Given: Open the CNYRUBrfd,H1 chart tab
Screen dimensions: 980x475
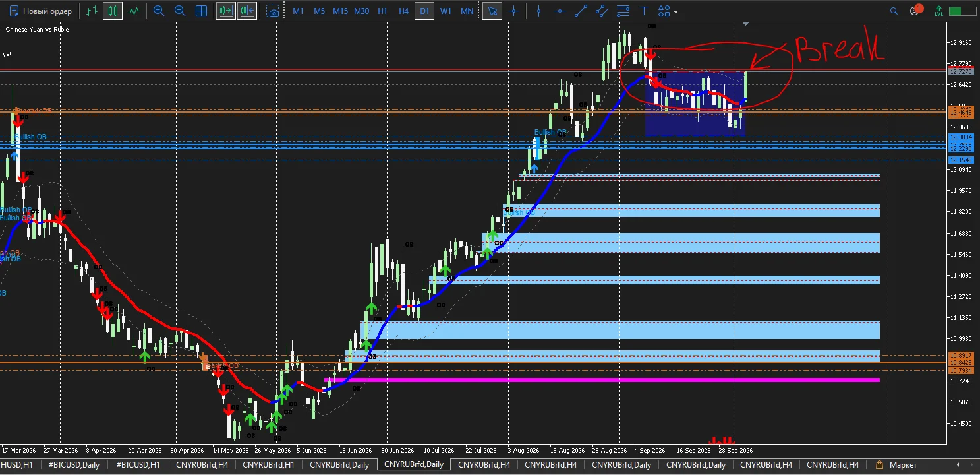Looking at the screenshot, I should pyautogui.click(x=268, y=465).
